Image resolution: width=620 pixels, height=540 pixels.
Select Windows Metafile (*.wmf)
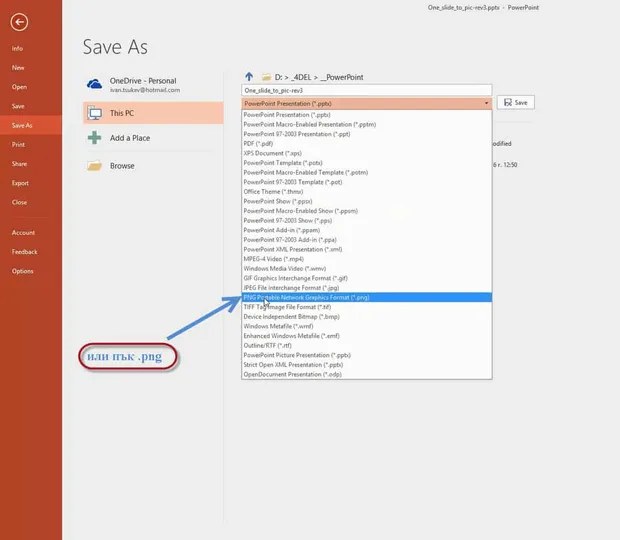(x=367, y=326)
